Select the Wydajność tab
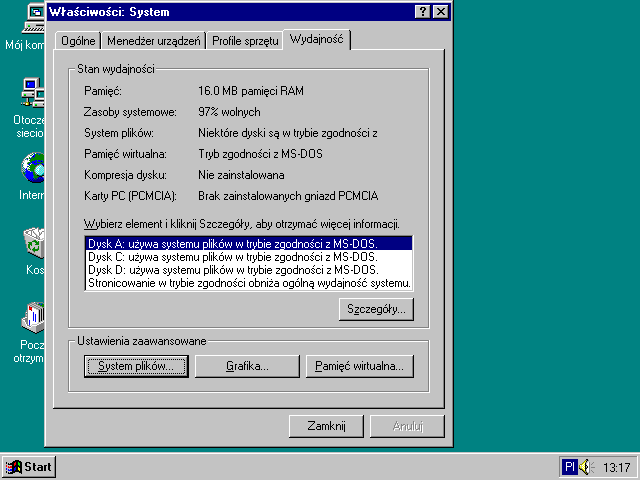The height and width of the screenshot is (480, 640). tap(316, 39)
